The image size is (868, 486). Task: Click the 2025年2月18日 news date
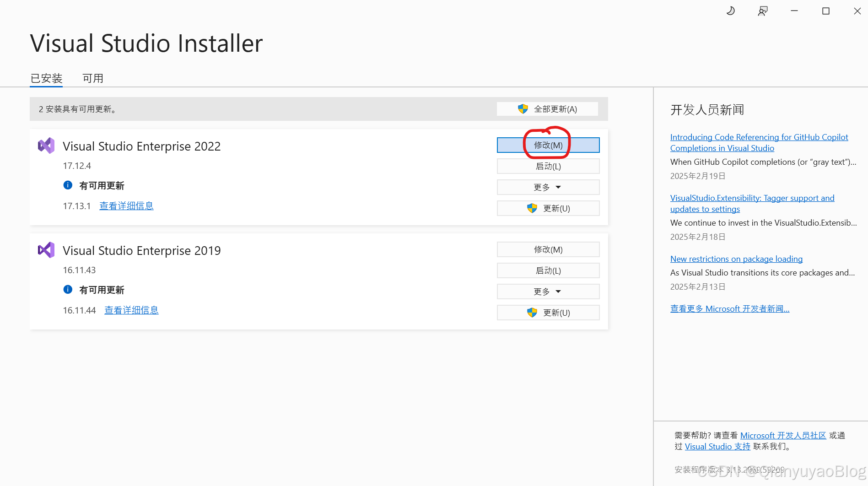pos(698,237)
